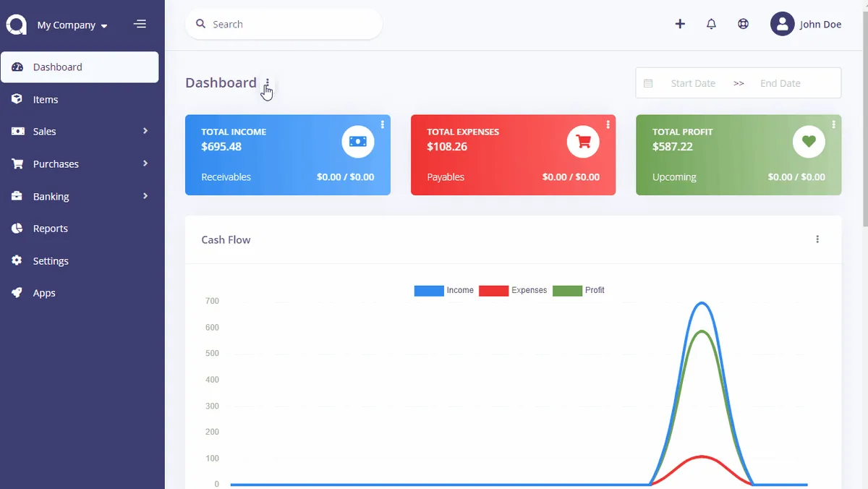
Task: Expand the Purchases submenu
Action: point(80,163)
